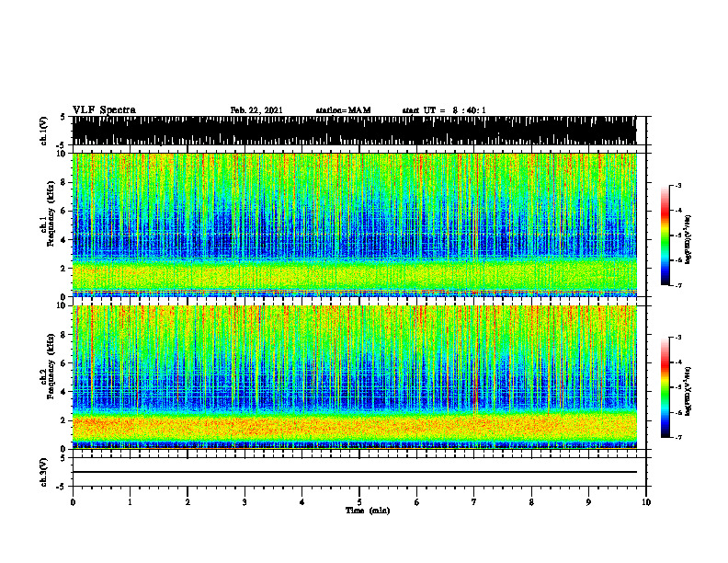
Task: Click the time axis tick label "1"
Action: pos(130,502)
